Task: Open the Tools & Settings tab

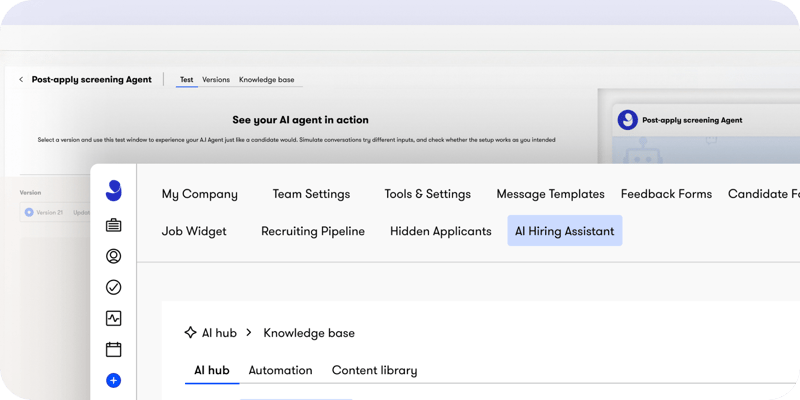Action: (x=428, y=194)
